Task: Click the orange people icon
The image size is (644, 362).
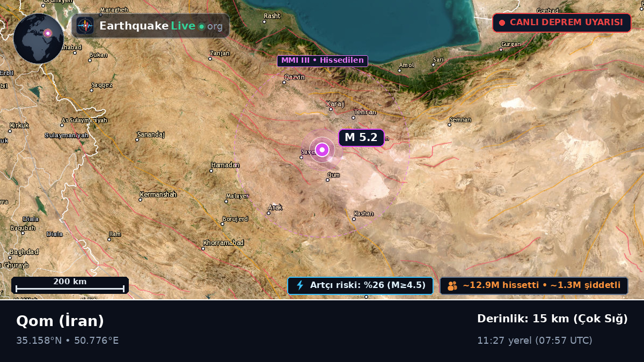Action: (452, 286)
